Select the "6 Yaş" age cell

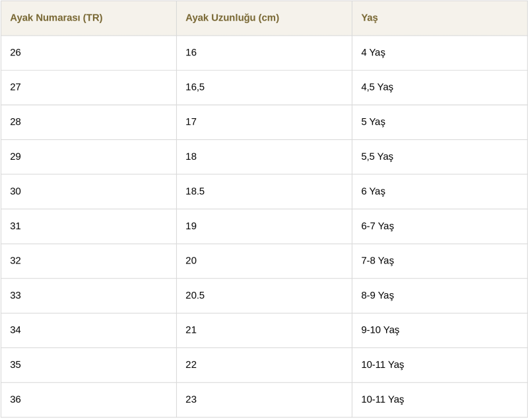(373, 191)
